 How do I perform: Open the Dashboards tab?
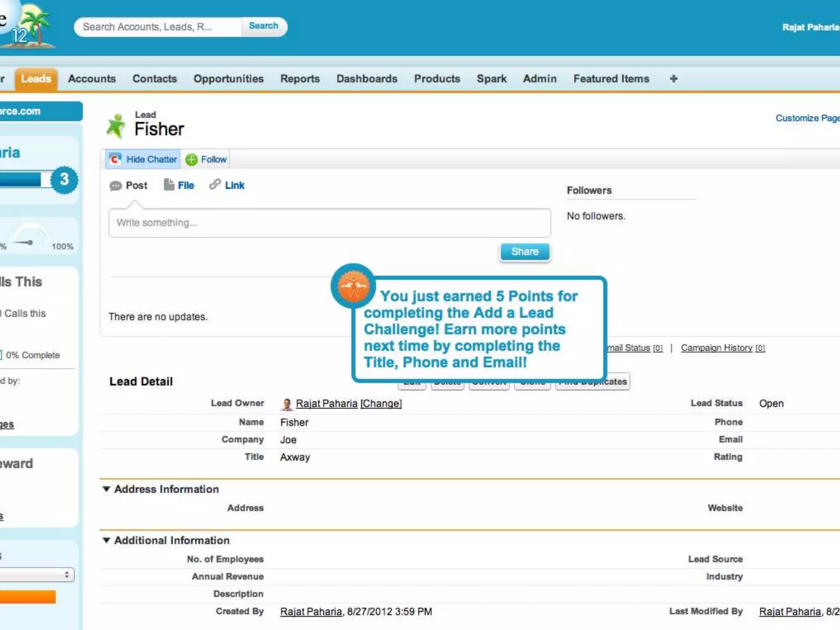tap(367, 79)
